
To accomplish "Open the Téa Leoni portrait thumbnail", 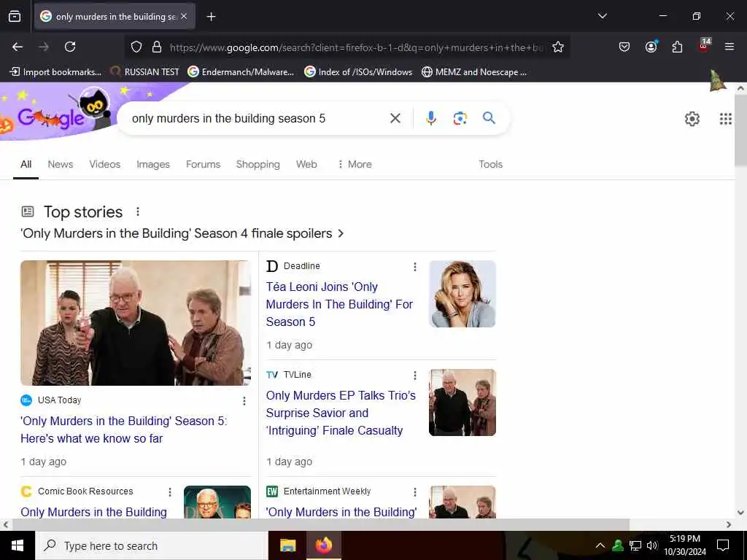I will pos(462,294).
